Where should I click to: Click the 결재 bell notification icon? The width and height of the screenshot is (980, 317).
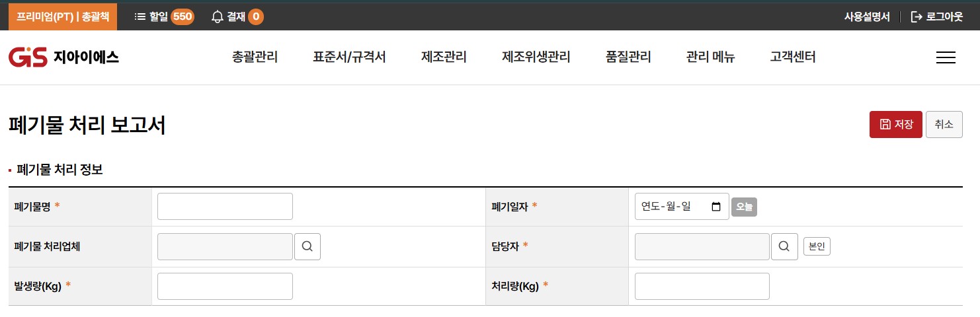(218, 17)
